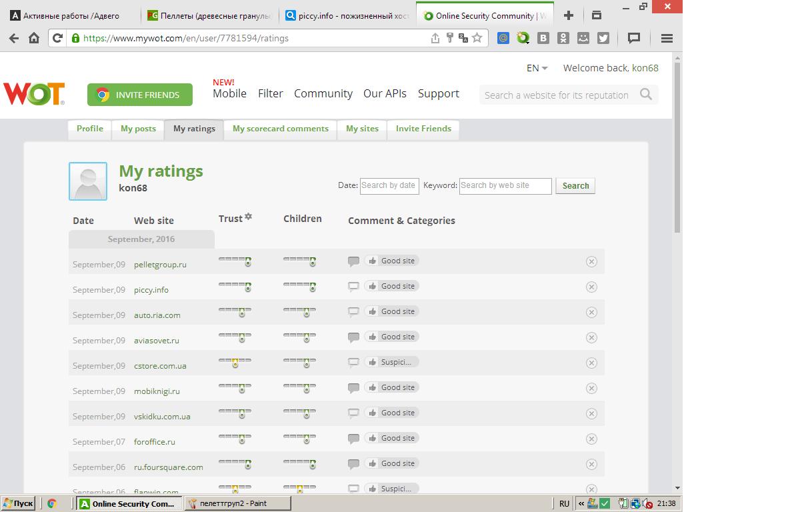Click the RU language indicator in taskbar
The image size is (812, 512).
[564, 503]
